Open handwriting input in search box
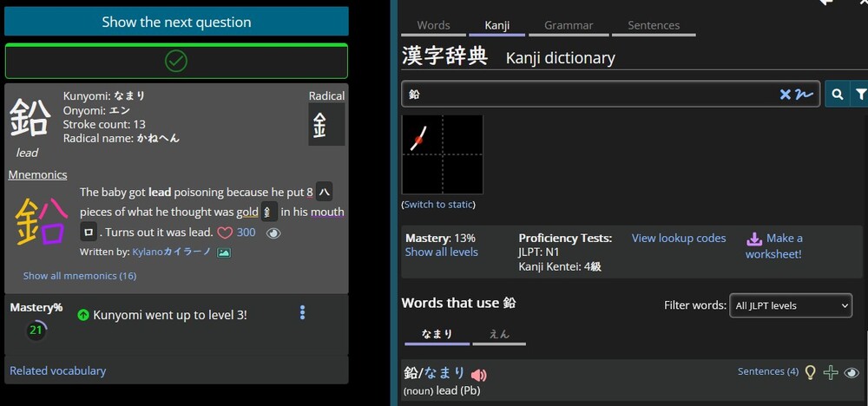The height and width of the screenshot is (406, 868). point(805,95)
